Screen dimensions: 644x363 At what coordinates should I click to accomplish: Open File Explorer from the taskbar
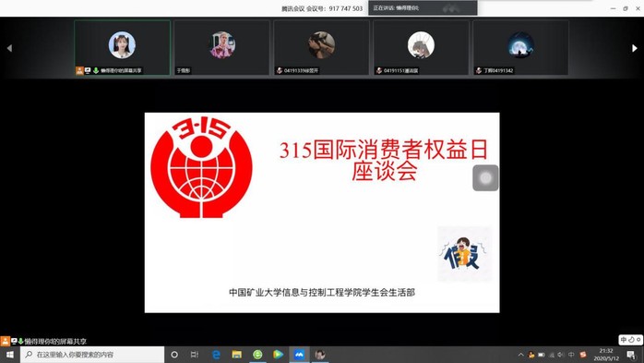(237, 355)
